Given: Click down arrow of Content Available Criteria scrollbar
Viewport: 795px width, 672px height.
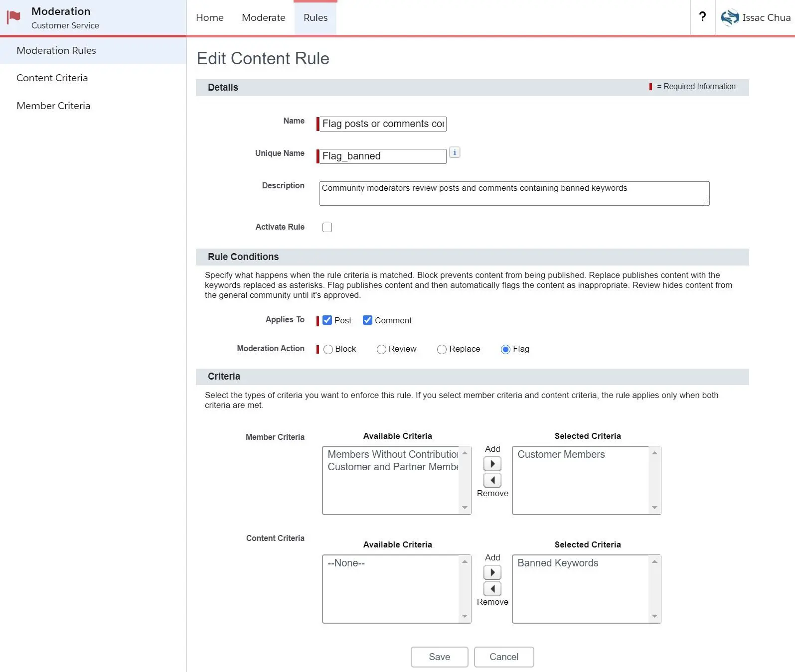Looking at the screenshot, I should [x=465, y=616].
